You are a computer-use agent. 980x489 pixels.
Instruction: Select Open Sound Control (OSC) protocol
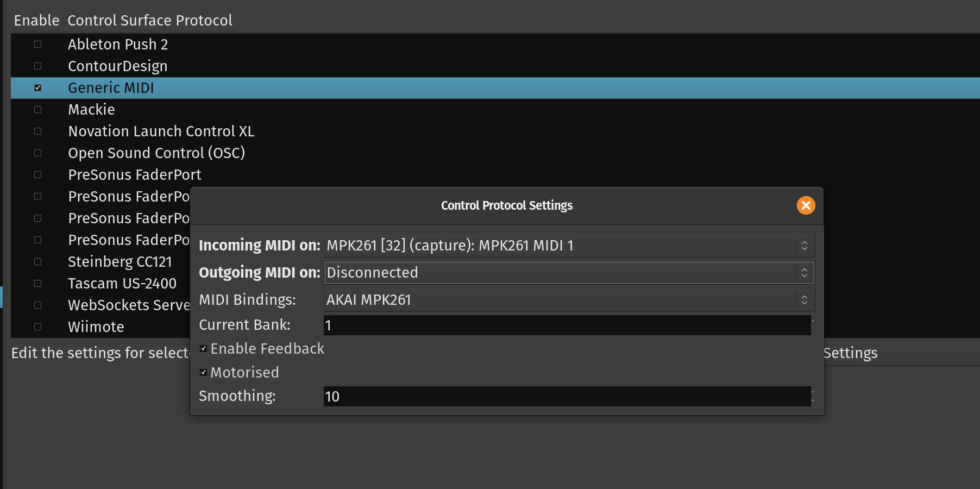(x=156, y=153)
